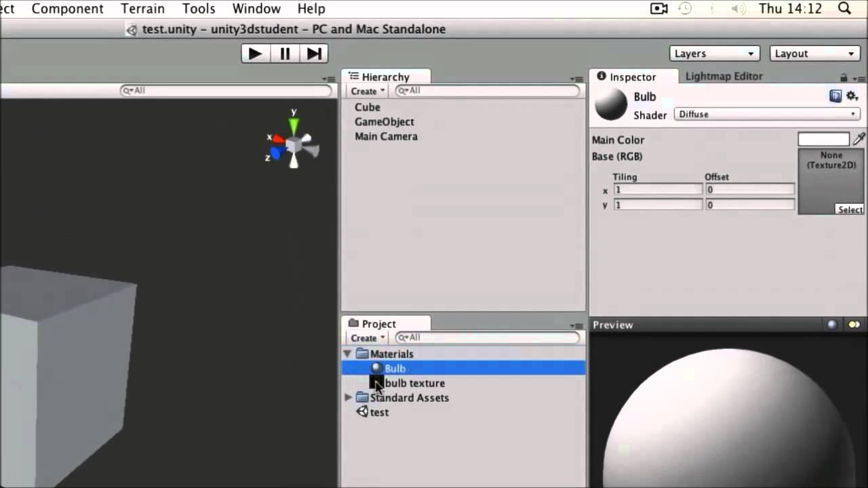Open the Window menu

pyautogui.click(x=256, y=9)
